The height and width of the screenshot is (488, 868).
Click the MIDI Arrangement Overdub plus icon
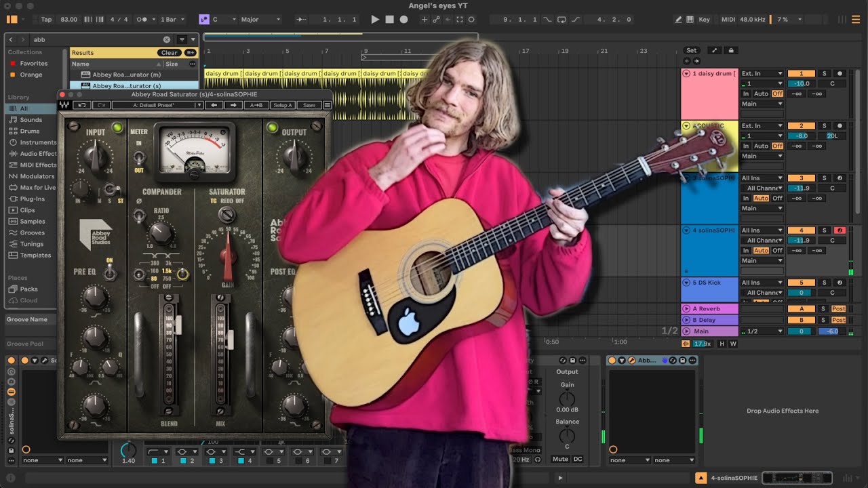coord(425,20)
